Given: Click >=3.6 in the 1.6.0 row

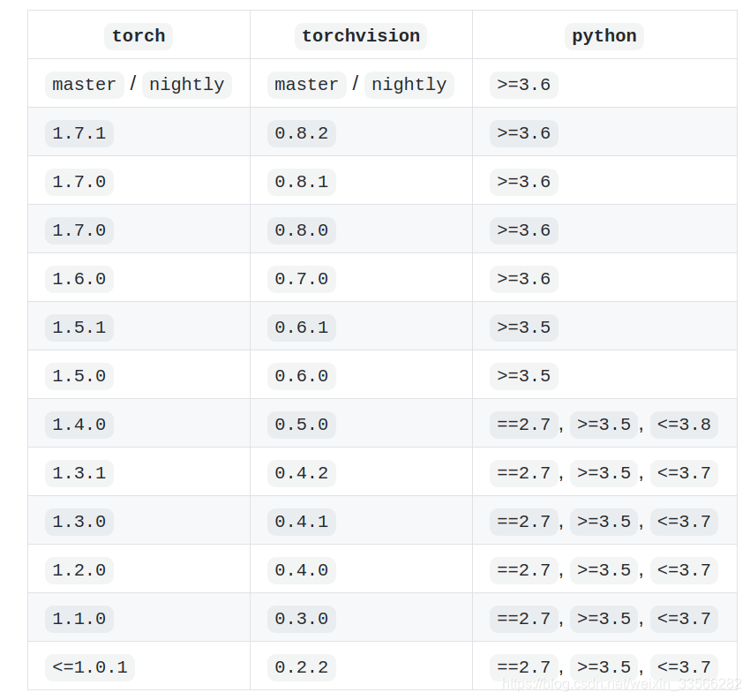Looking at the screenshot, I should (x=524, y=280).
